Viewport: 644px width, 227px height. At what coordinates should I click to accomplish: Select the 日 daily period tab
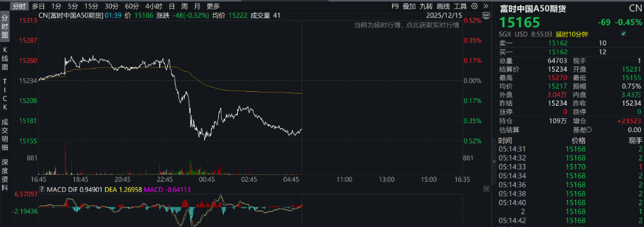tap(172, 6)
